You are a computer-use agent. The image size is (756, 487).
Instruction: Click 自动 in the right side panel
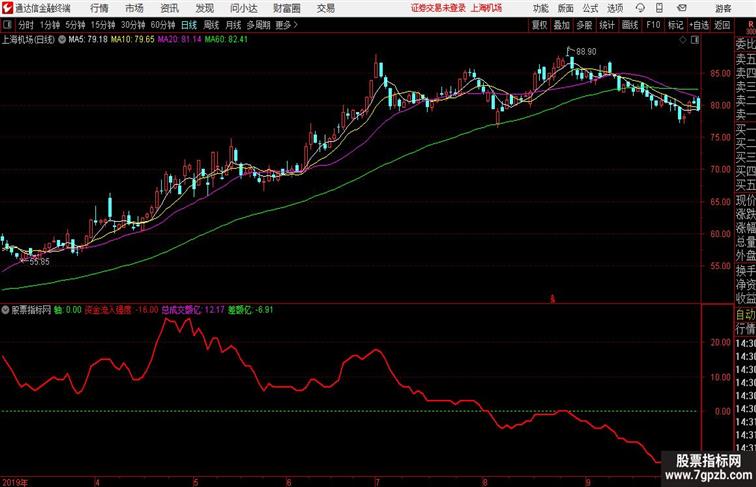745,315
